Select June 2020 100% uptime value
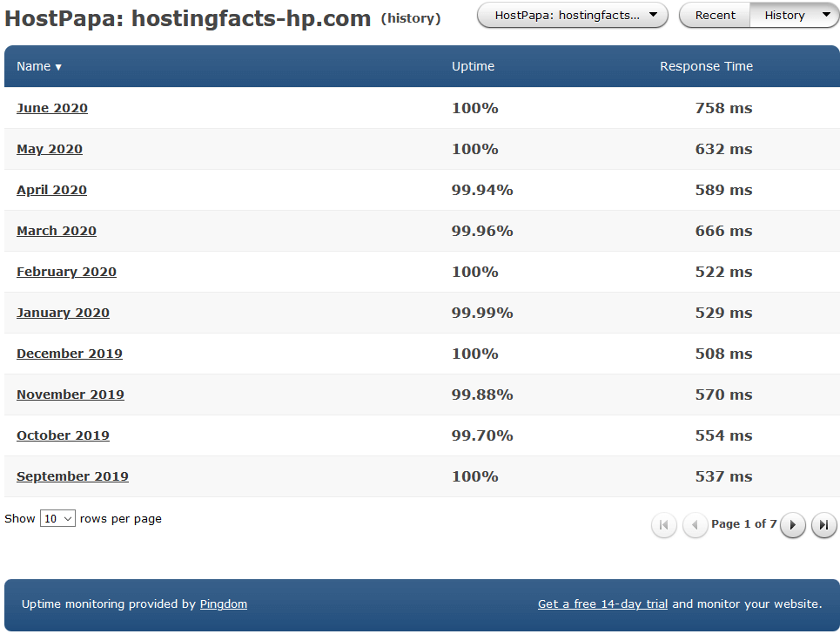The image size is (840, 634). point(474,108)
